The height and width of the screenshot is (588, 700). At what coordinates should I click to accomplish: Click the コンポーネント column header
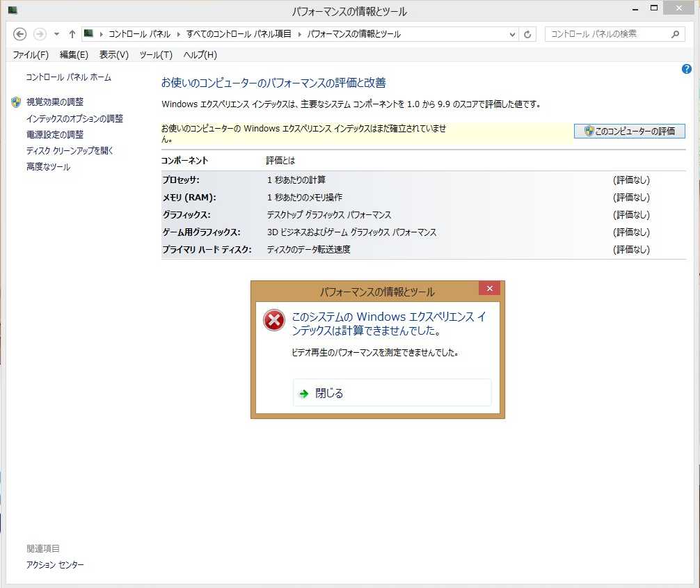[185, 161]
